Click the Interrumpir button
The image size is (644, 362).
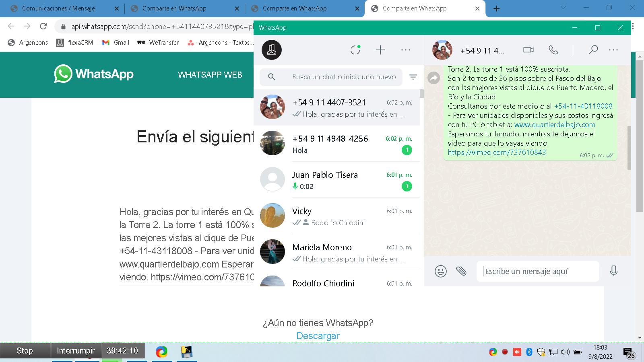[x=76, y=351]
